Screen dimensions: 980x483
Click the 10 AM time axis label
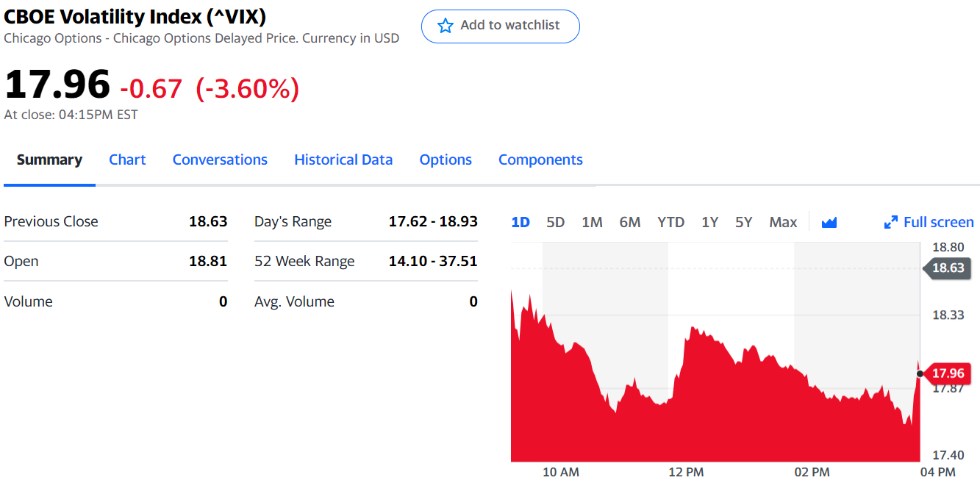(x=561, y=472)
